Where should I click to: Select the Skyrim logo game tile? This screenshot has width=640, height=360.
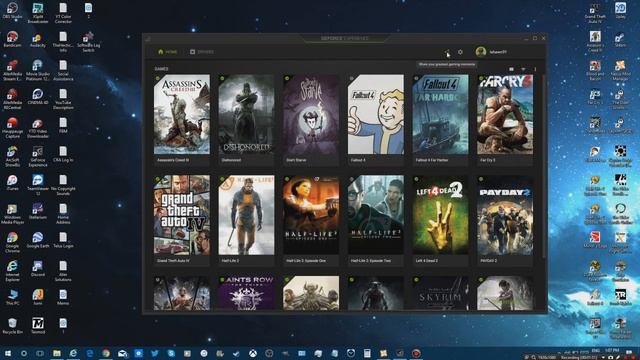pyautogui.click(x=440, y=293)
